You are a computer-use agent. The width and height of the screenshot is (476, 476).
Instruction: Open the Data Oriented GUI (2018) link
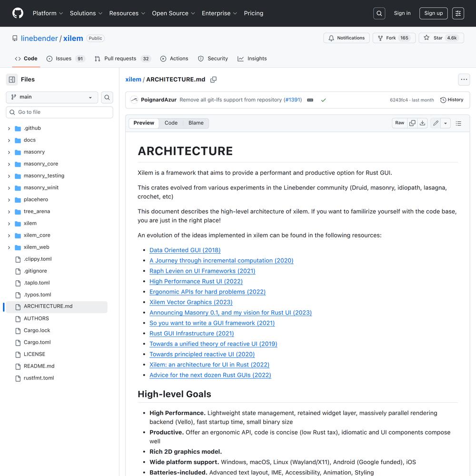[x=185, y=250]
